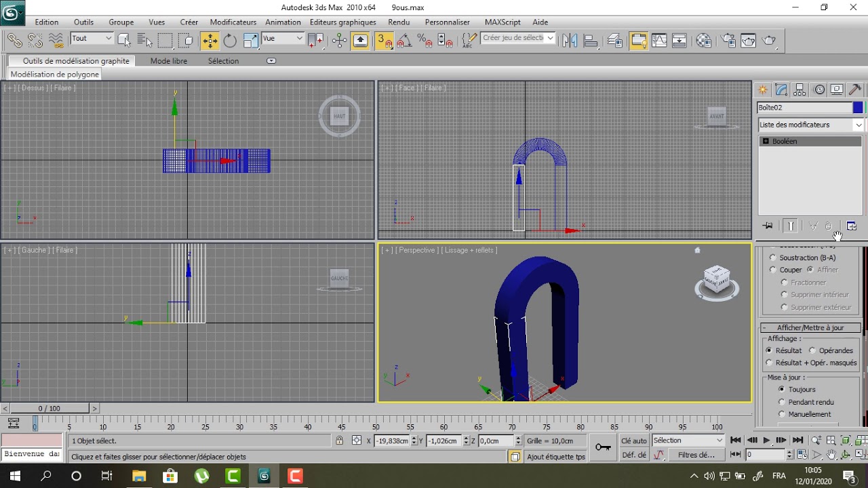Jump to the last animation frame

click(798, 441)
